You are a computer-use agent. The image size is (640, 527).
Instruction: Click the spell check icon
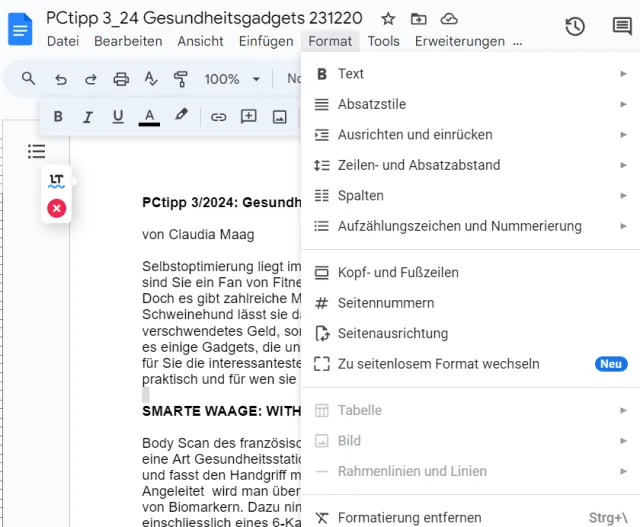point(151,79)
